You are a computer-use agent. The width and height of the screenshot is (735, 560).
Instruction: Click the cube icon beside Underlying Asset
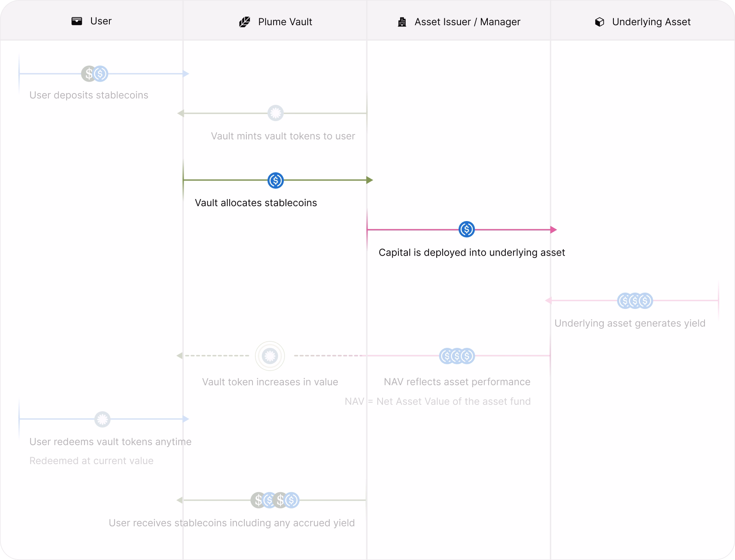pyautogui.click(x=600, y=22)
